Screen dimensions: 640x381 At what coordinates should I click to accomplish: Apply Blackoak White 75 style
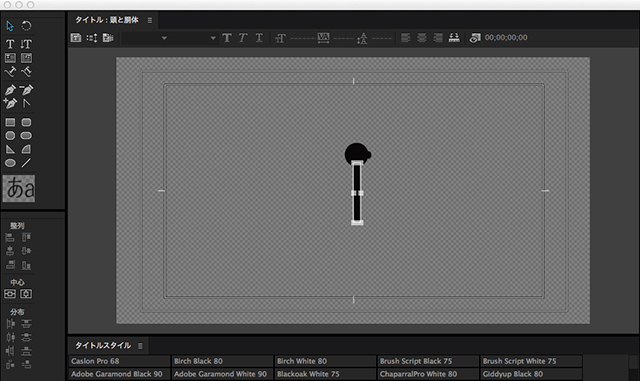point(325,374)
